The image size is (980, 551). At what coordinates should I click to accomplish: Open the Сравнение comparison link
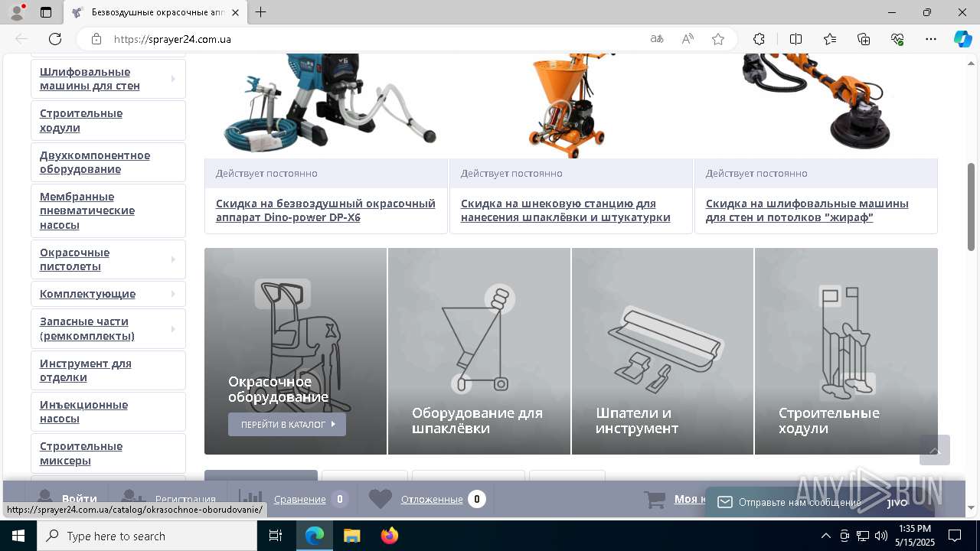coord(300,499)
